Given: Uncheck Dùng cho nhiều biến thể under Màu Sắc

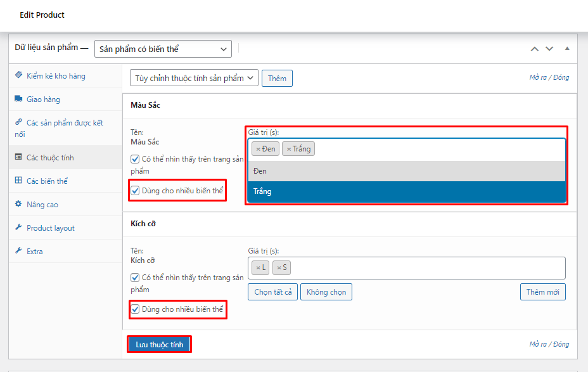Looking at the screenshot, I should [135, 189].
